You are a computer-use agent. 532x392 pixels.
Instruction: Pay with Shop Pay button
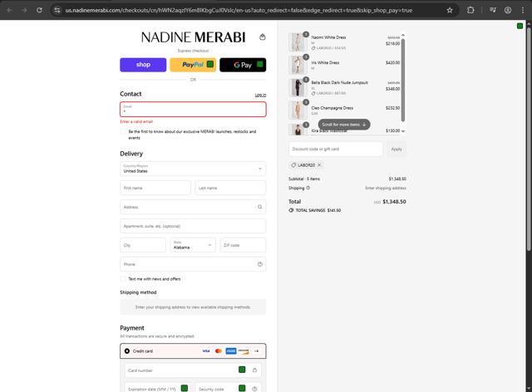[x=143, y=65]
